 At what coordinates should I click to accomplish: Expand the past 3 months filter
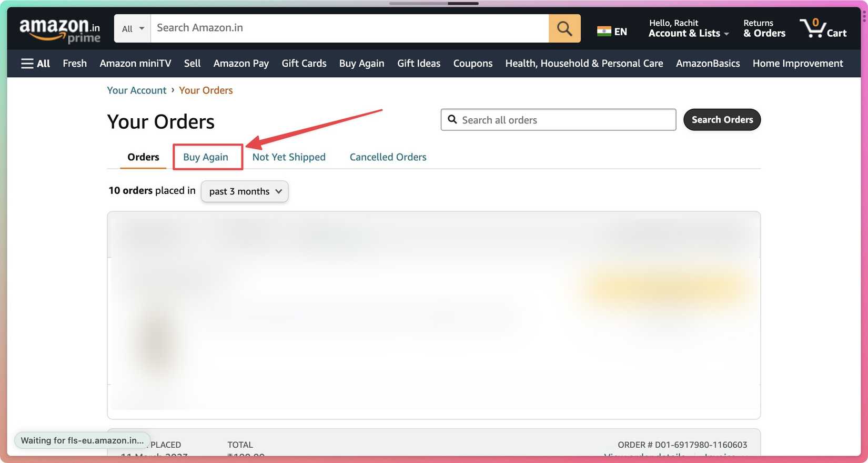point(245,191)
